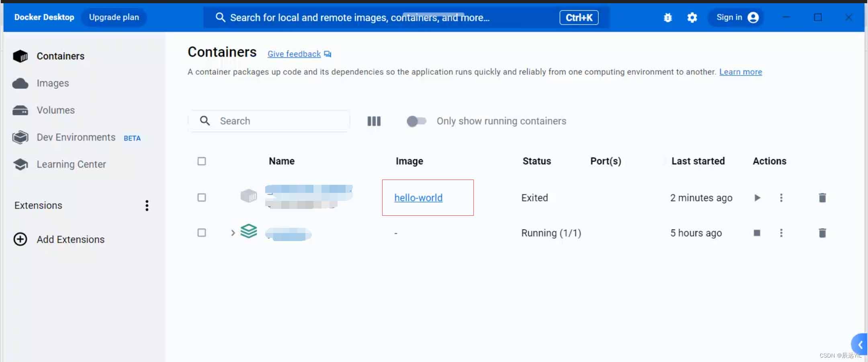Start the exited hello-world container
Viewport: 868px width, 362px height.
click(x=757, y=198)
